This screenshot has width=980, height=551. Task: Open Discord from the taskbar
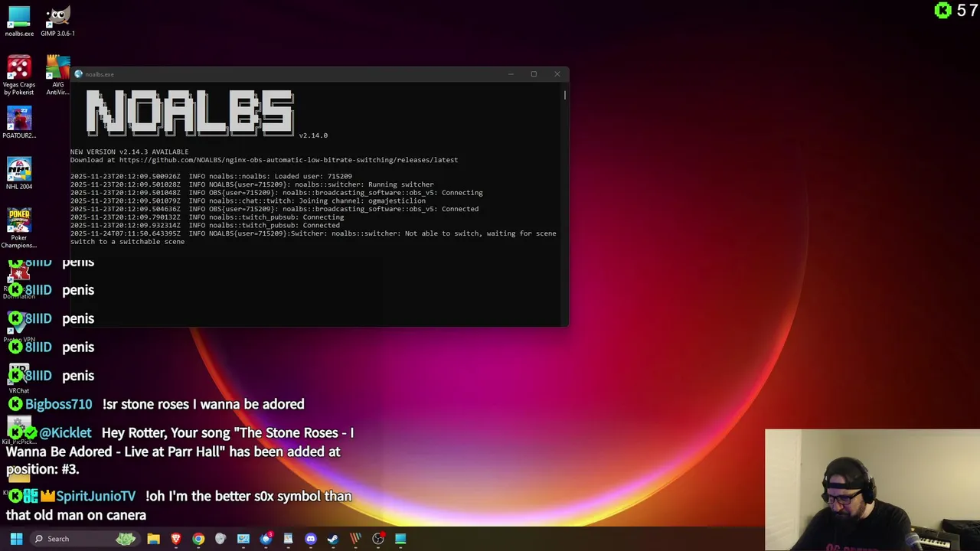click(x=310, y=539)
